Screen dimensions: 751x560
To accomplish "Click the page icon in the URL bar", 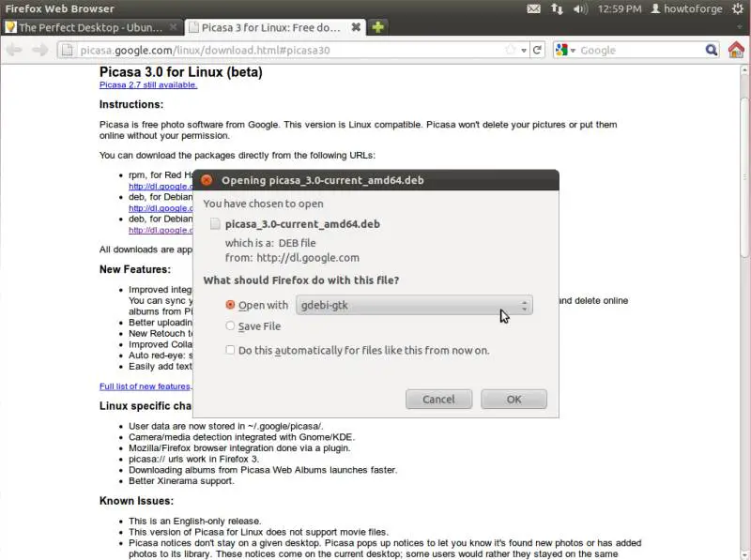I will point(68,50).
